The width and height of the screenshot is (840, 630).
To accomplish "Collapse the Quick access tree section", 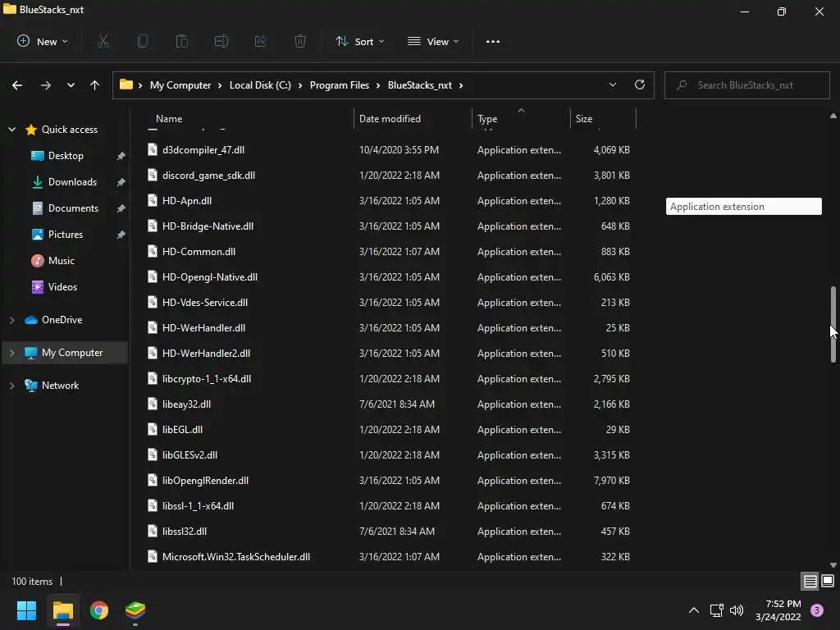I will coord(11,129).
